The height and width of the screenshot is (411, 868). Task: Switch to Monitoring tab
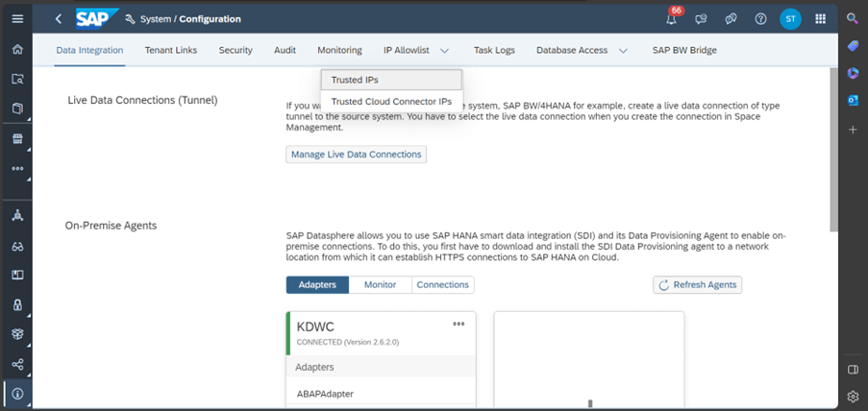click(x=340, y=50)
